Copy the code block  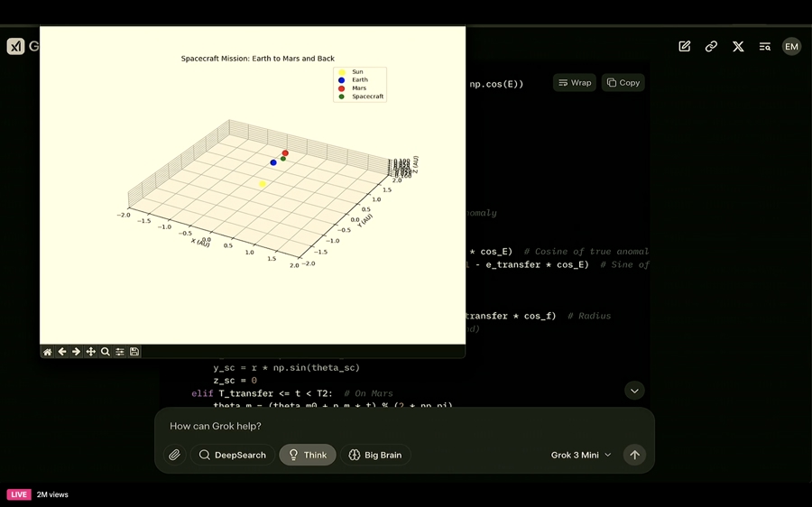[623, 83]
